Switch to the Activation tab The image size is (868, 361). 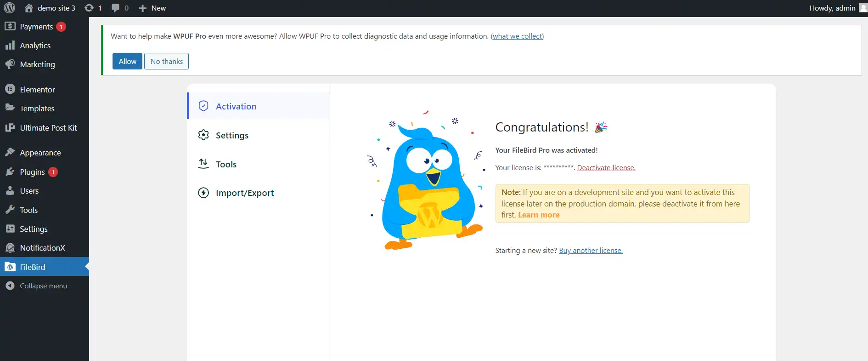point(259,106)
